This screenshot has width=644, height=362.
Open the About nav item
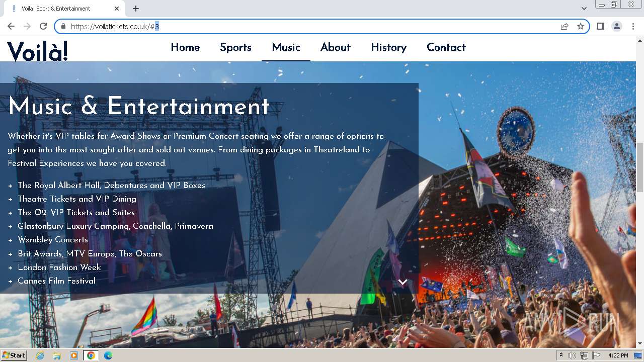[336, 47]
